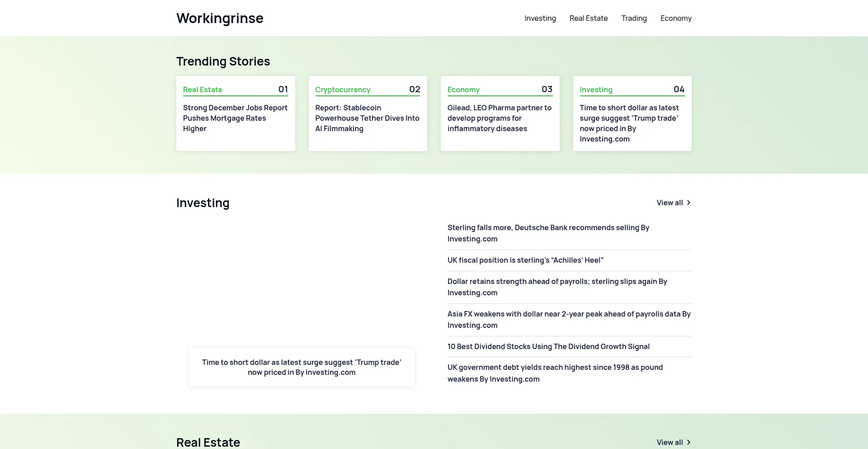Select Trading in the top navigation
The height and width of the screenshot is (449, 868).
(634, 18)
